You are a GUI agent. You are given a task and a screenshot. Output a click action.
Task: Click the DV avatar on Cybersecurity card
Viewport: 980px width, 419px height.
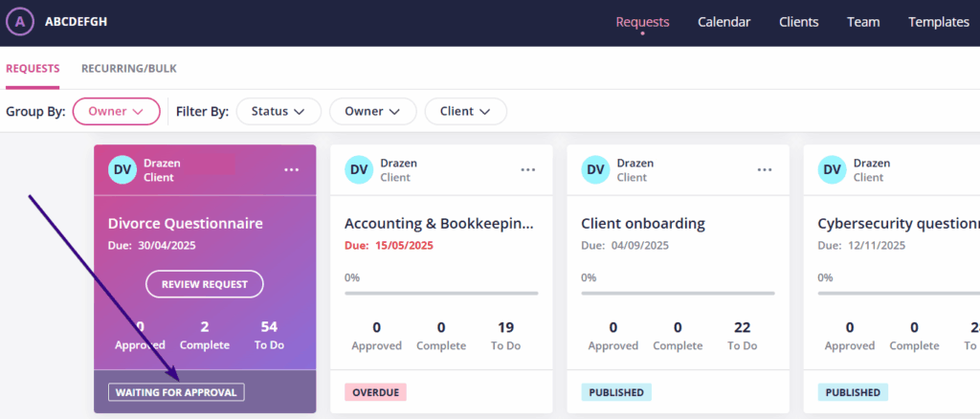click(x=832, y=170)
